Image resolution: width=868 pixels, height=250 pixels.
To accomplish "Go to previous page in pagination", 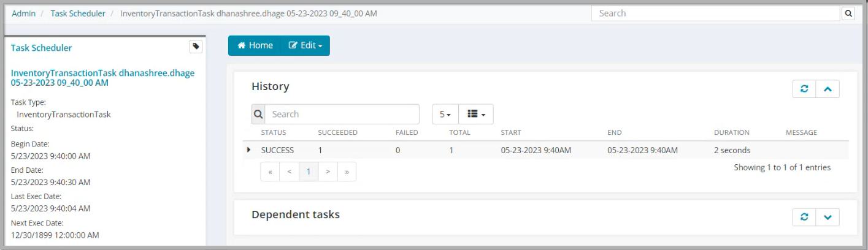I will [x=289, y=172].
